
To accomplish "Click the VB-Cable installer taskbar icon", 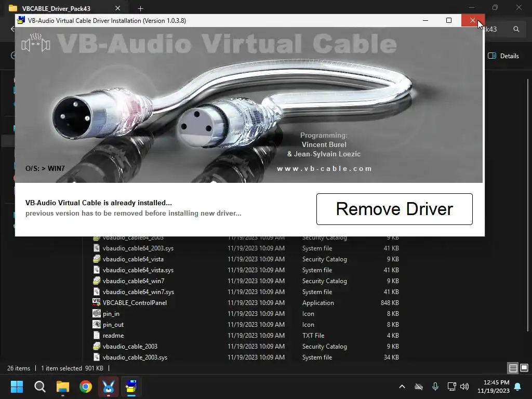I will point(131,387).
